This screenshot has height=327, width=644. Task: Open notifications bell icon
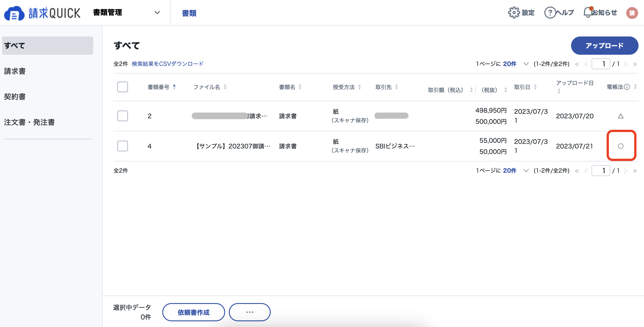pyautogui.click(x=588, y=13)
